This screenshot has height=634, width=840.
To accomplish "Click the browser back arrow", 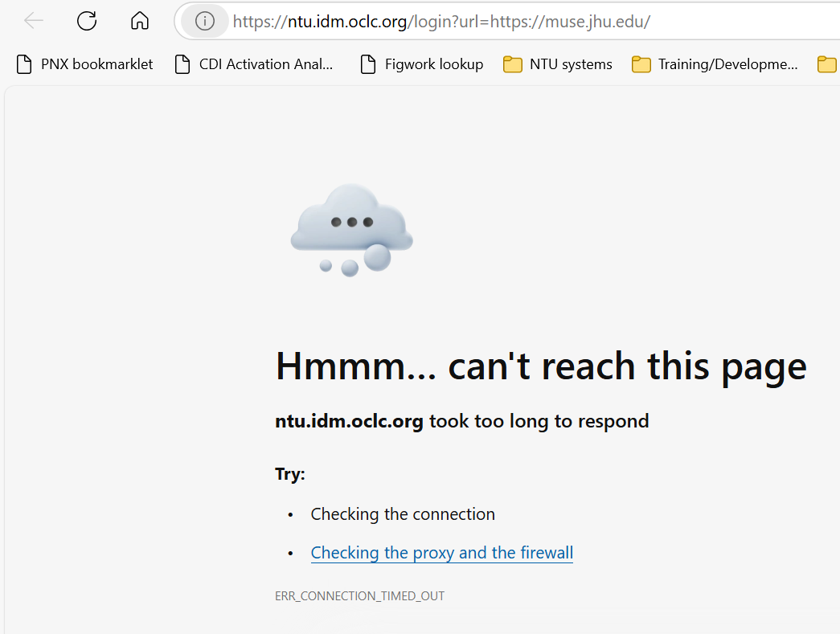I will (x=34, y=21).
